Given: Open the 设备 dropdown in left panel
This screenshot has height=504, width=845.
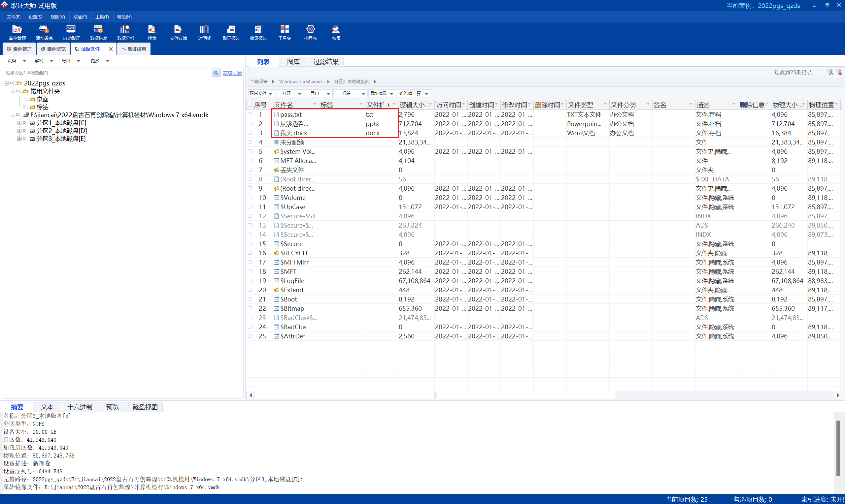Looking at the screenshot, I should coord(16,61).
